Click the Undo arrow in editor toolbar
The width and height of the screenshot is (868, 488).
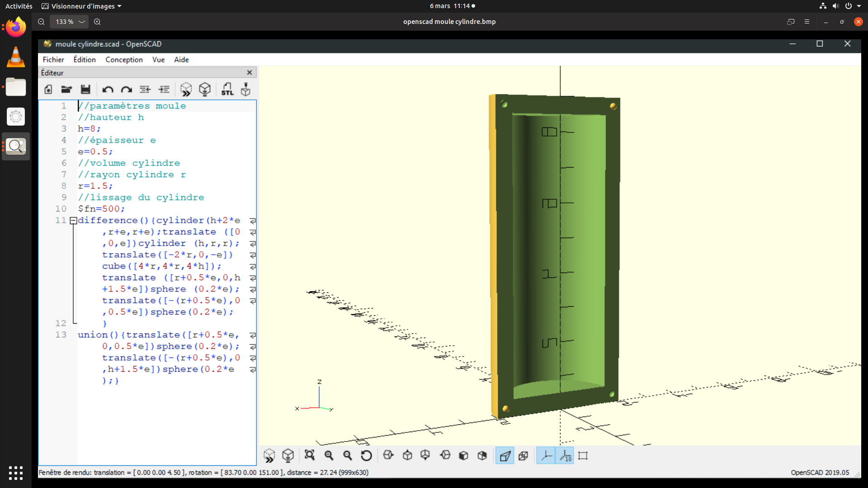point(108,89)
